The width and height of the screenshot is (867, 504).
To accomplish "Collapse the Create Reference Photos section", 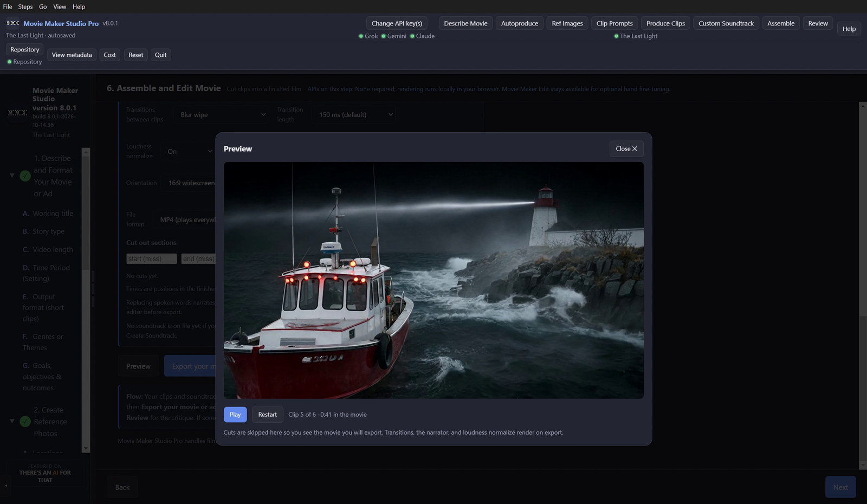I will click(x=12, y=421).
